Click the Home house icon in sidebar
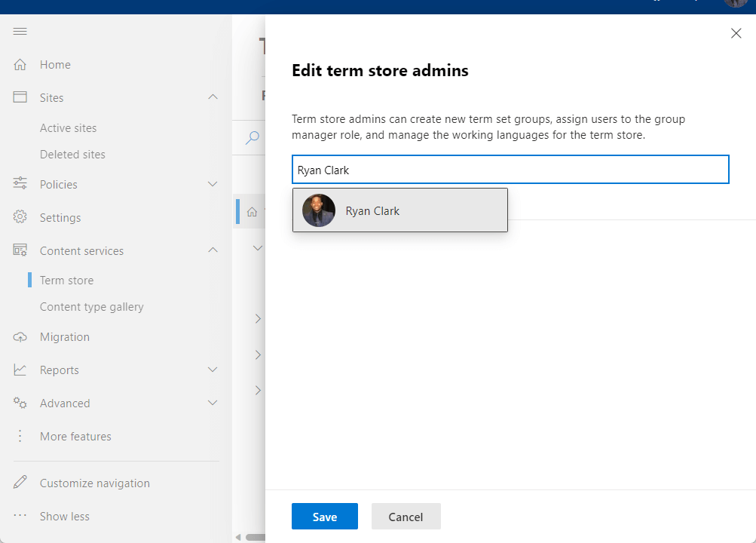Image resolution: width=756 pixels, height=543 pixels. pos(20,65)
